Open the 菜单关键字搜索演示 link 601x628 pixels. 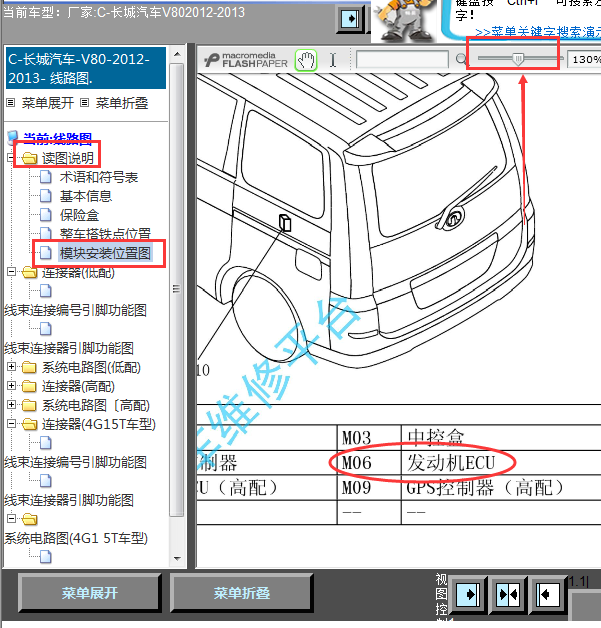pos(538,32)
